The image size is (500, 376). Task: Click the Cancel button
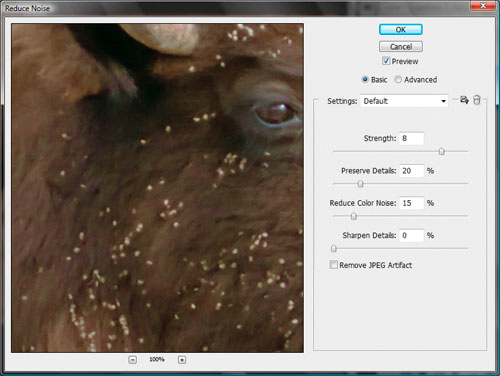pyautogui.click(x=401, y=46)
